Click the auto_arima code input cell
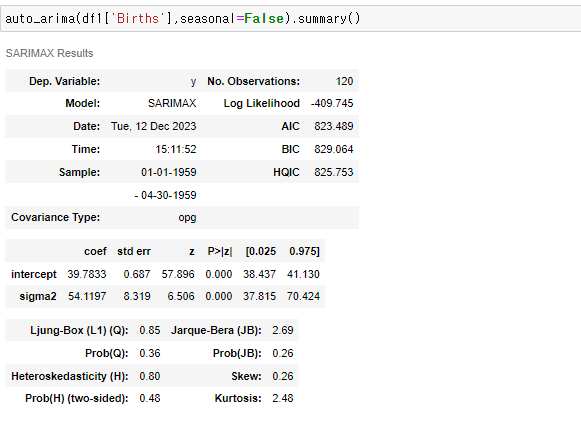 (290, 19)
